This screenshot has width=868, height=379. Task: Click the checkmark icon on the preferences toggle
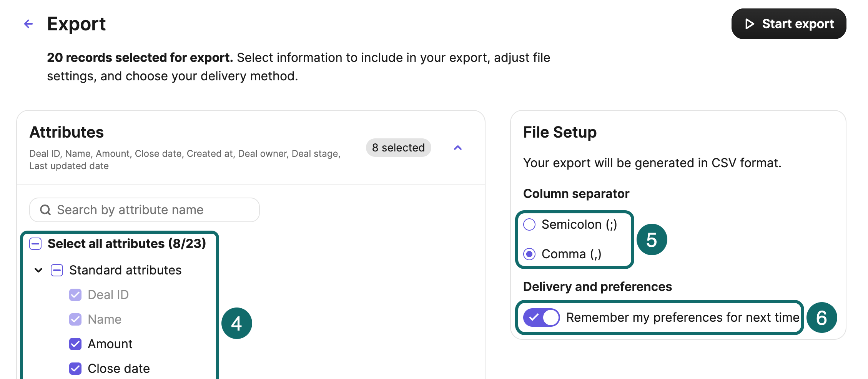(x=534, y=317)
